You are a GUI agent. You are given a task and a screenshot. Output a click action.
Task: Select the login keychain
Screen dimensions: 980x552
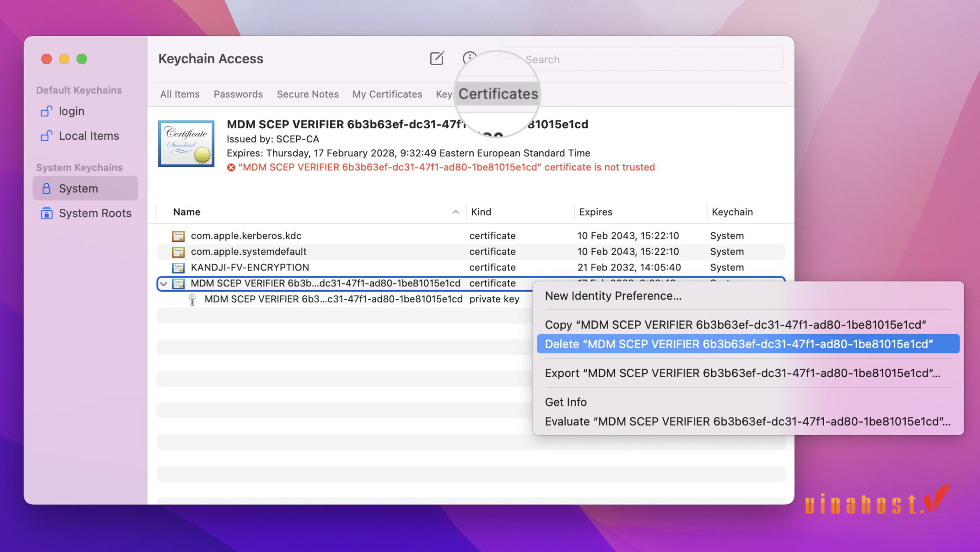[x=85, y=111]
